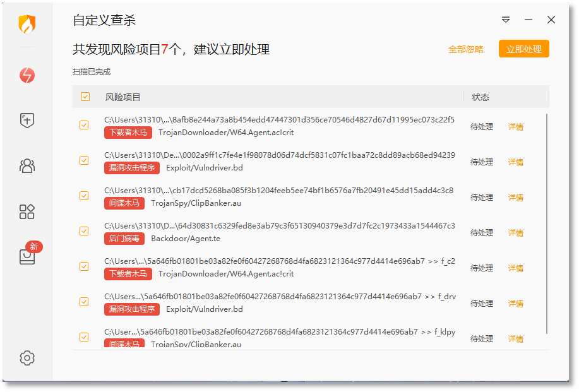579x392 pixels.
Task: Open the security tools grid icon
Action: point(27,211)
